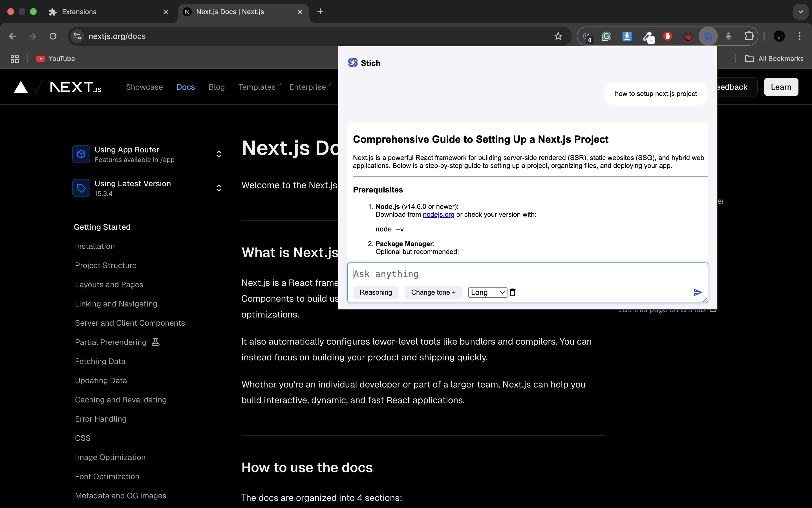The height and width of the screenshot is (508, 812).
Task: Open the Updating Data page
Action: coord(101,380)
